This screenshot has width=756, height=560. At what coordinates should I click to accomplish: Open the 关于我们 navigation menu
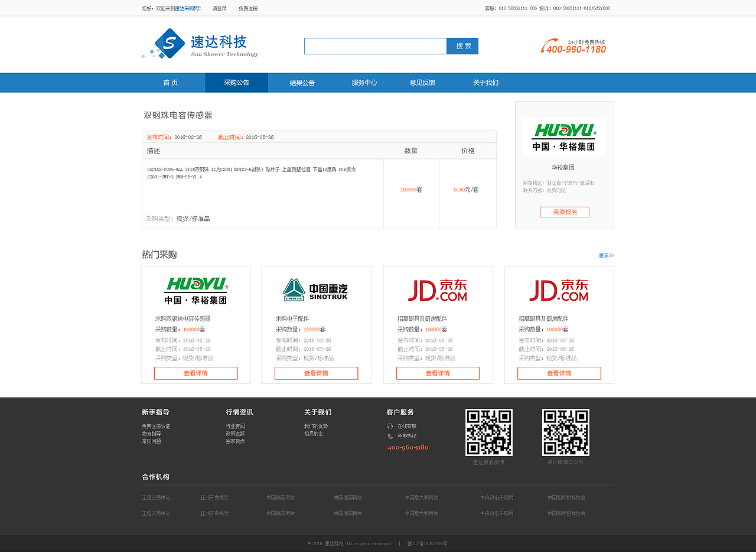click(x=485, y=83)
